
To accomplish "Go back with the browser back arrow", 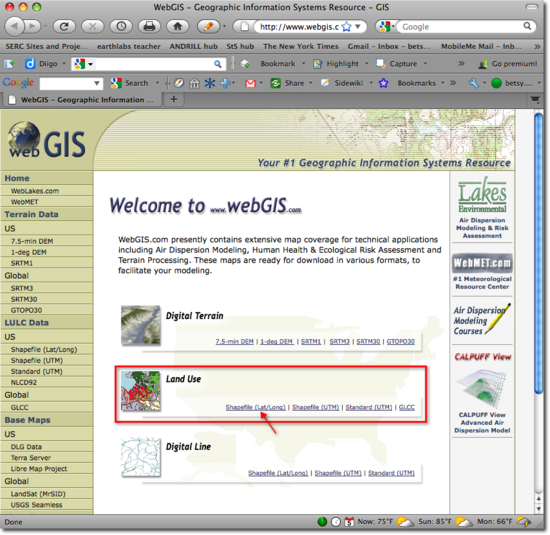I will coord(14,26).
